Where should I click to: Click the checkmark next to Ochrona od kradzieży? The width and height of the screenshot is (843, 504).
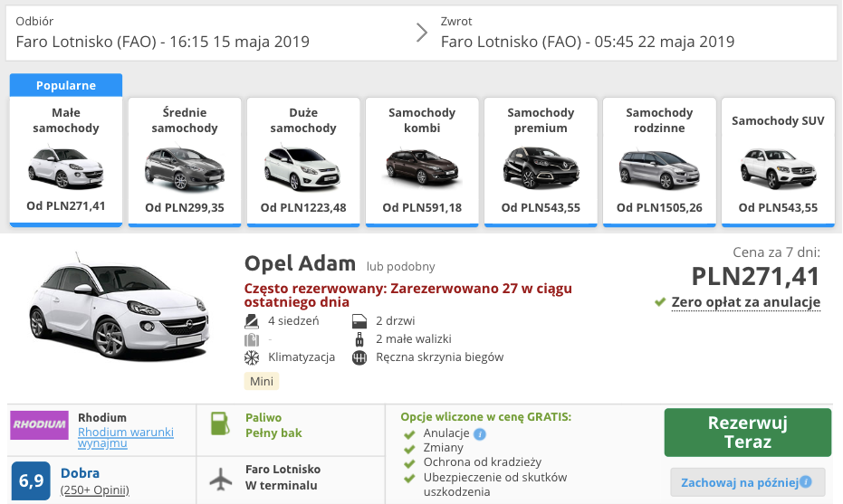pyautogui.click(x=409, y=463)
